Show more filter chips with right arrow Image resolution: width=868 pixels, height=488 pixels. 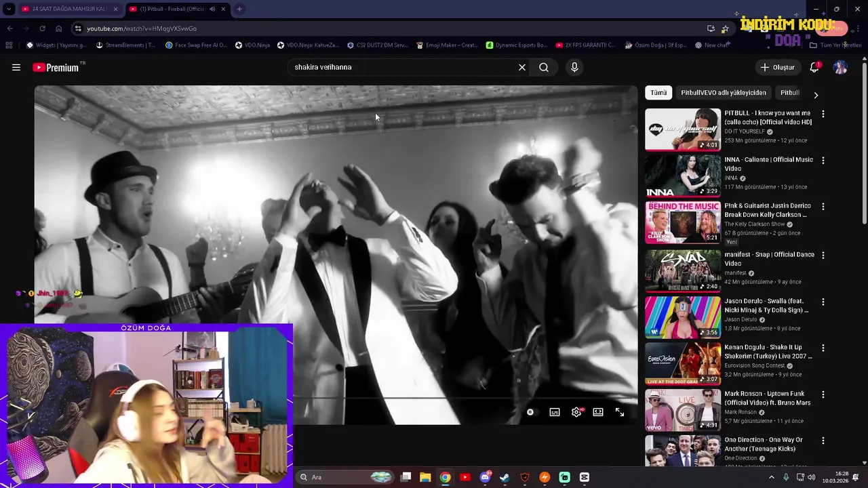tap(816, 95)
